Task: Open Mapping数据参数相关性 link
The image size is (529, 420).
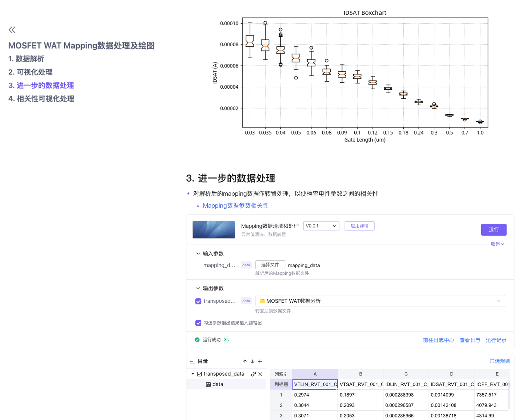Action: point(235,206)
